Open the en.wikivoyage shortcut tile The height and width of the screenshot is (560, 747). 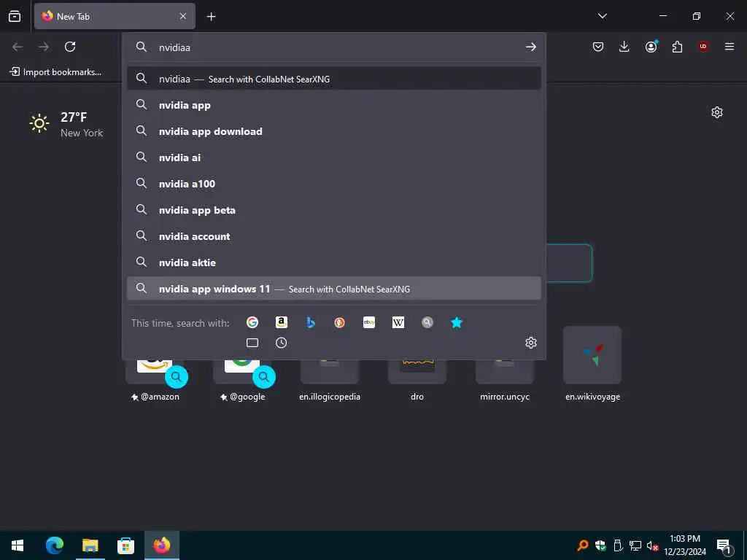click(x=592, y=365)
